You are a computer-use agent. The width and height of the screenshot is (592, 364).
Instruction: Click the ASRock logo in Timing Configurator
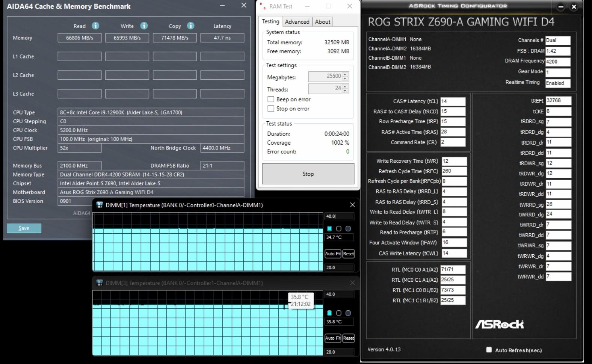click(500, 324)
